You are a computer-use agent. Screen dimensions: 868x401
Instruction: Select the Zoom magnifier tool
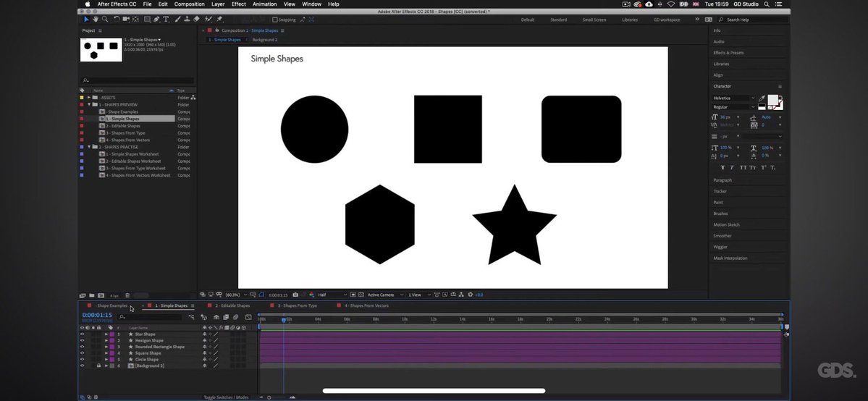pyautogui.click(x=105, y=20)
